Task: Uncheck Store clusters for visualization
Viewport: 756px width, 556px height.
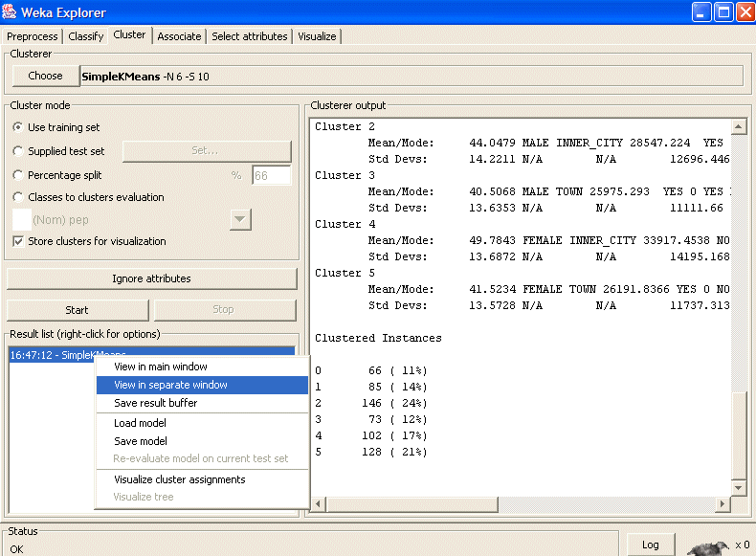Action: pos(18,241)
